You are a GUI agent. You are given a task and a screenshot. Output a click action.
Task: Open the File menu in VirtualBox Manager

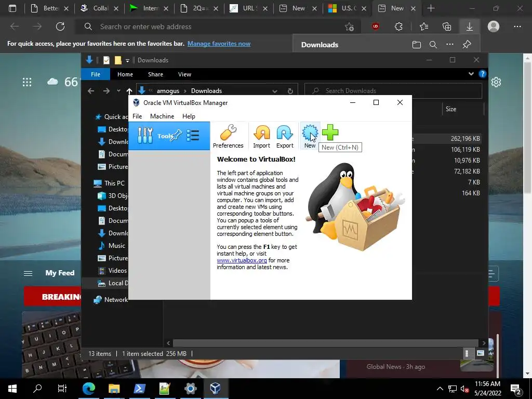pos(137,116)
